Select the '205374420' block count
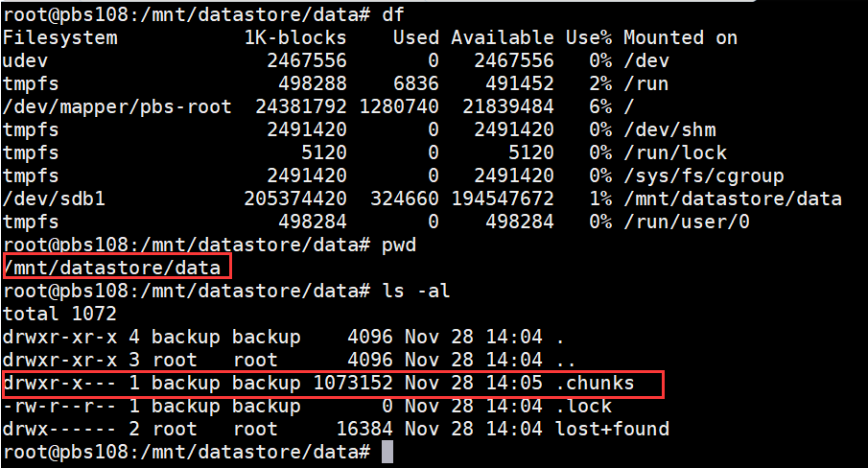Screen dimensions: 868x468 pos(295,199)
